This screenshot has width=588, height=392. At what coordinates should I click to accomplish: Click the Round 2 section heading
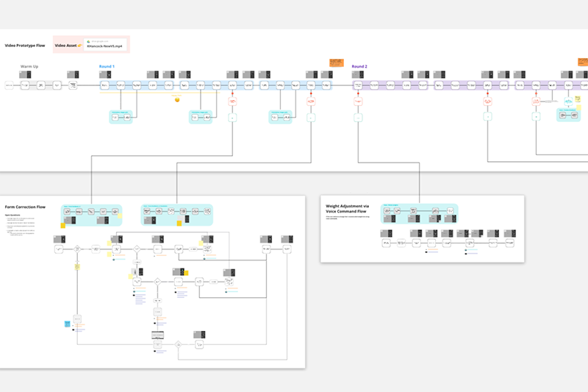[x=359, y=66]
